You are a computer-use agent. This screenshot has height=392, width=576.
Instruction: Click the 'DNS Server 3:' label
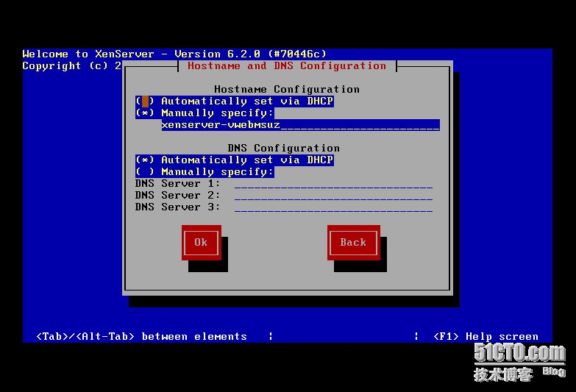tap(177, 207)
